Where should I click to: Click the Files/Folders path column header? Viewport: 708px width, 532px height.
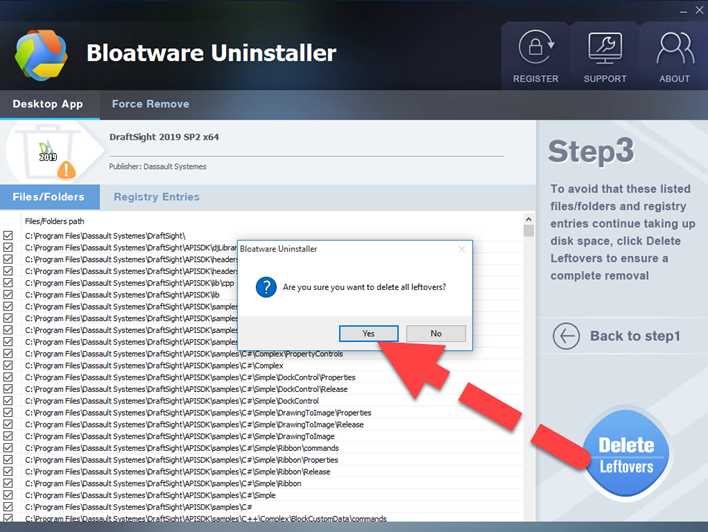[x=55, y=221]
